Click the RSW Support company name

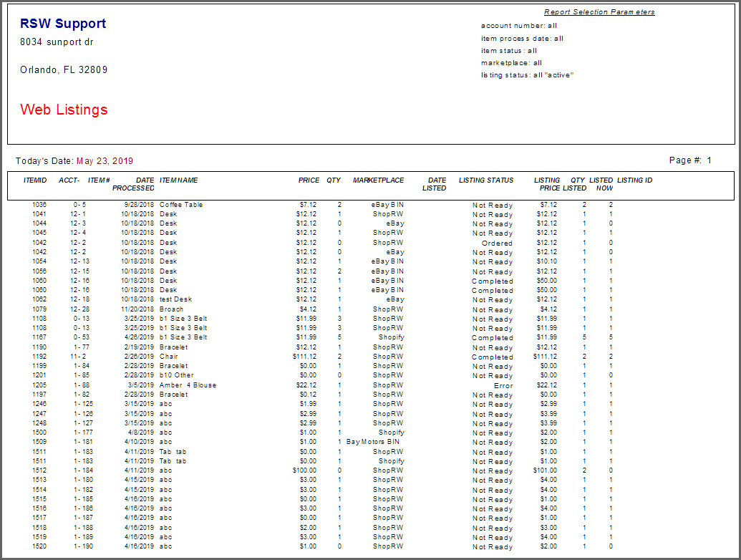62,24
